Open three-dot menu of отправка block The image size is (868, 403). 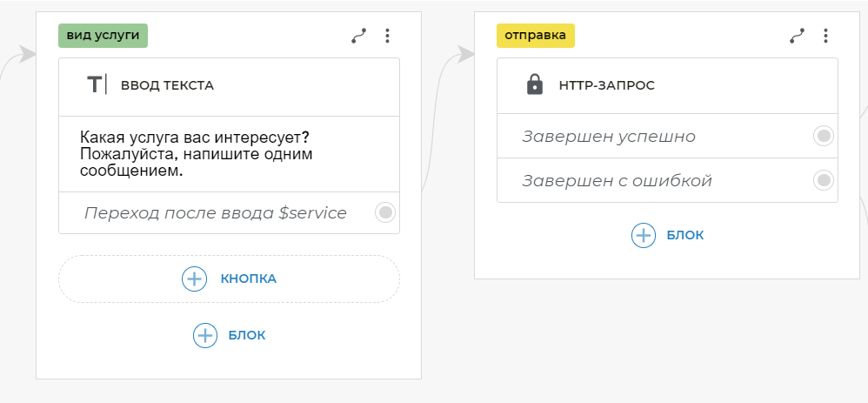826,36
